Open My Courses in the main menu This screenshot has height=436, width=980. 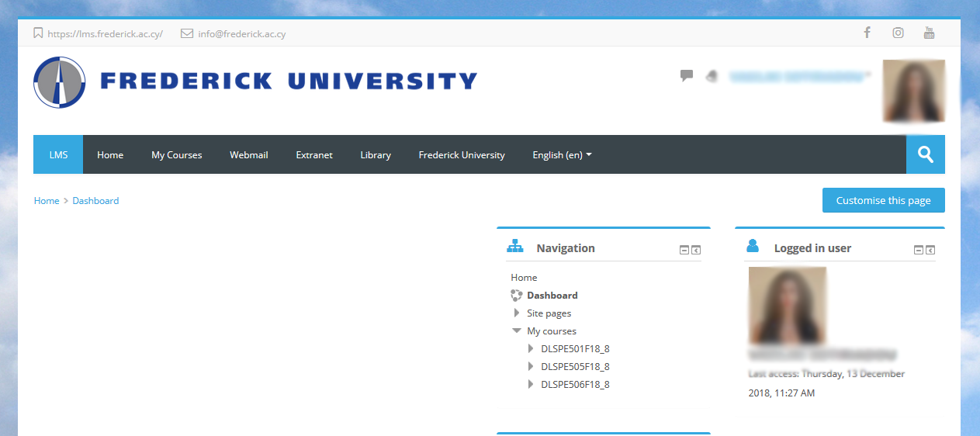pyautogui.click(x=176, y=154)
